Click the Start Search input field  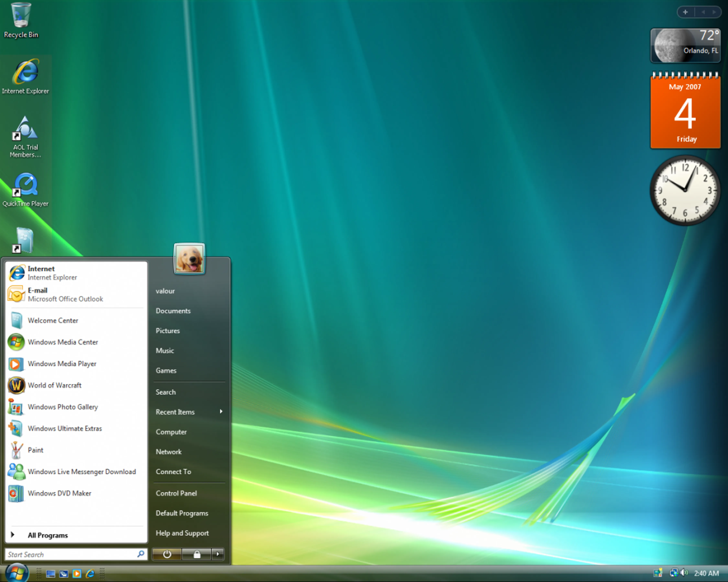pyautogui.click(x=71, y=554)
